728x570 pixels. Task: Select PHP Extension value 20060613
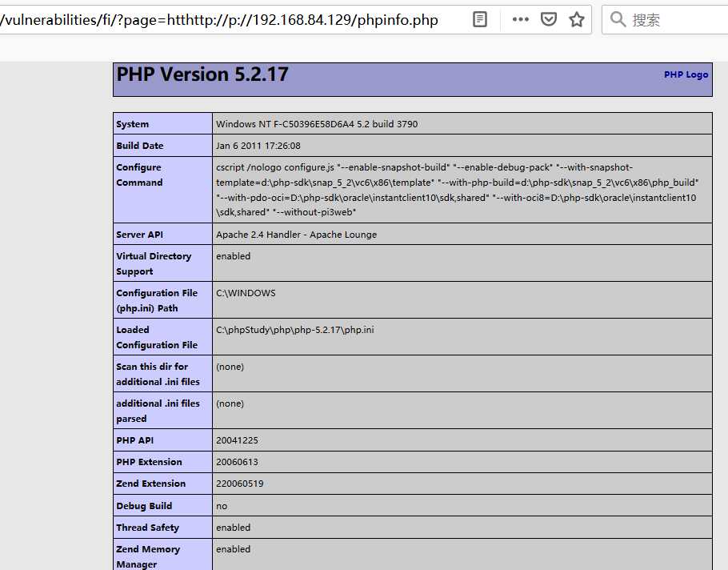(x=237, y=462)
